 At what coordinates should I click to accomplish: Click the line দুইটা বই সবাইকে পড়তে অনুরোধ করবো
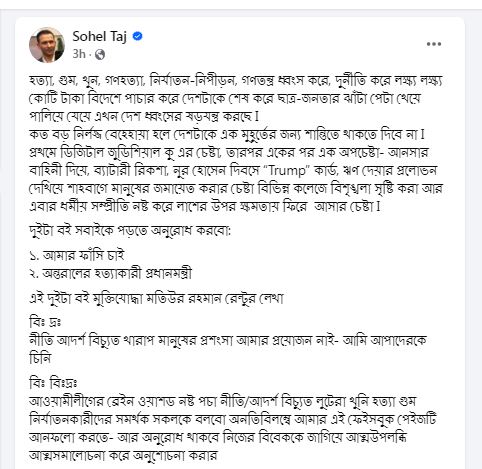[x=130, y=231]
